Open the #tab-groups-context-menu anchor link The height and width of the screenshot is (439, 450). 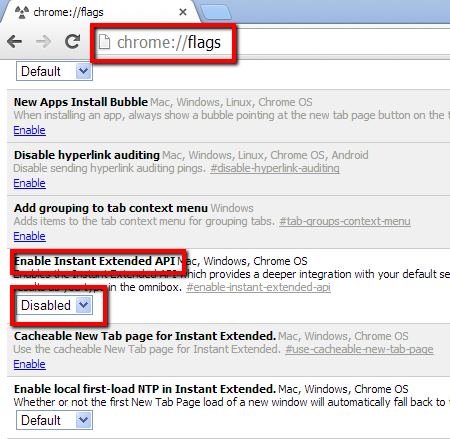345,221
